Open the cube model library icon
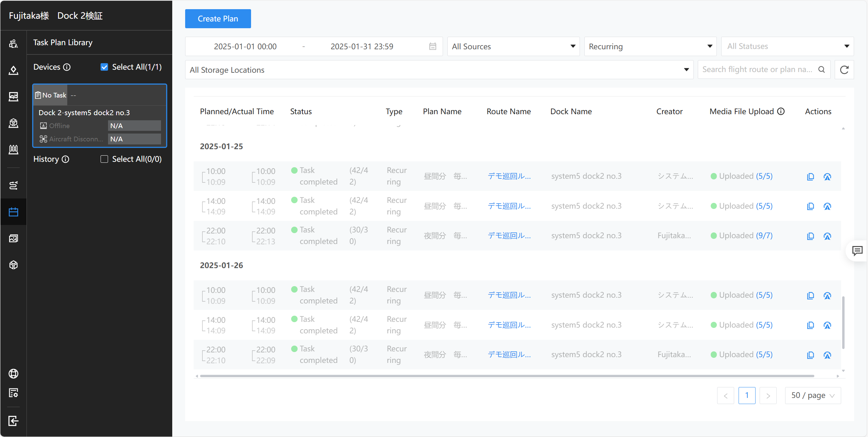 point(13,265)
